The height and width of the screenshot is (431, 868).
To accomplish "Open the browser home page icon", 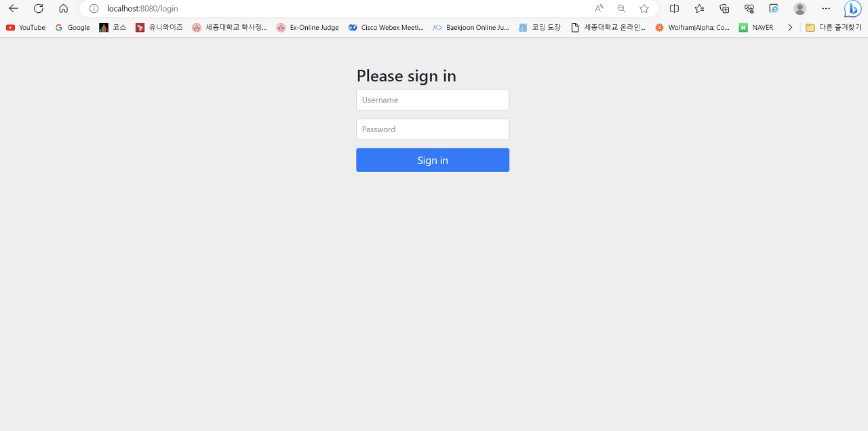I will coord(63,8).
